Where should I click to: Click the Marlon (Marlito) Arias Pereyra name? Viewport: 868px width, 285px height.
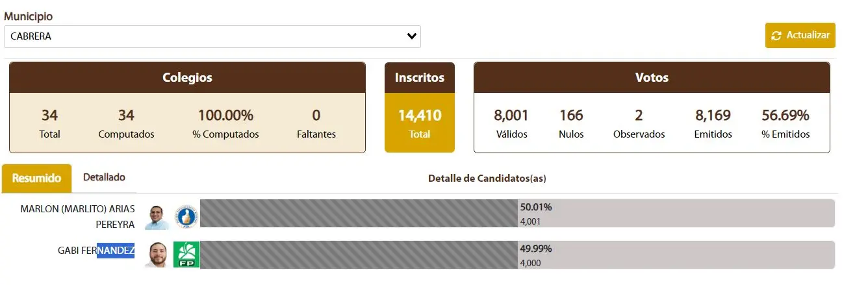pyautogui.click(x=77, y=216)
